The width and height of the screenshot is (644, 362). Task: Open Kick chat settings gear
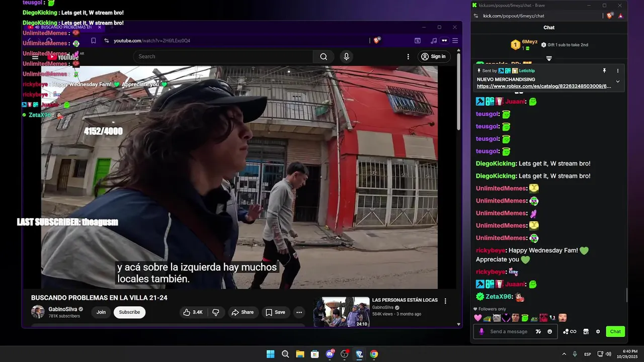(598, 331)
